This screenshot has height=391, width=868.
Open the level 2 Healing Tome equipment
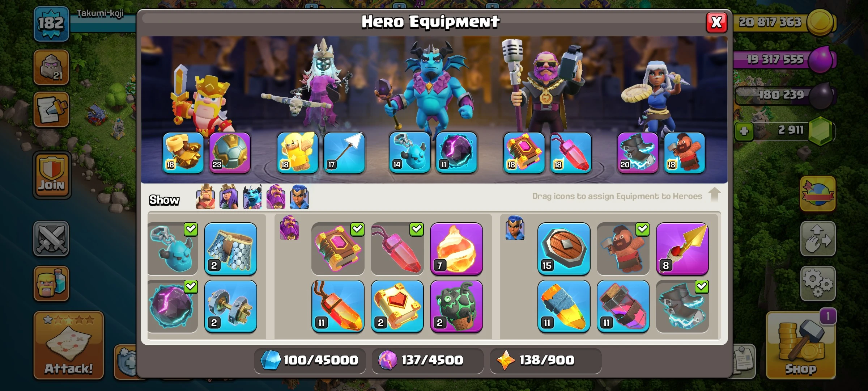(397, 306)
